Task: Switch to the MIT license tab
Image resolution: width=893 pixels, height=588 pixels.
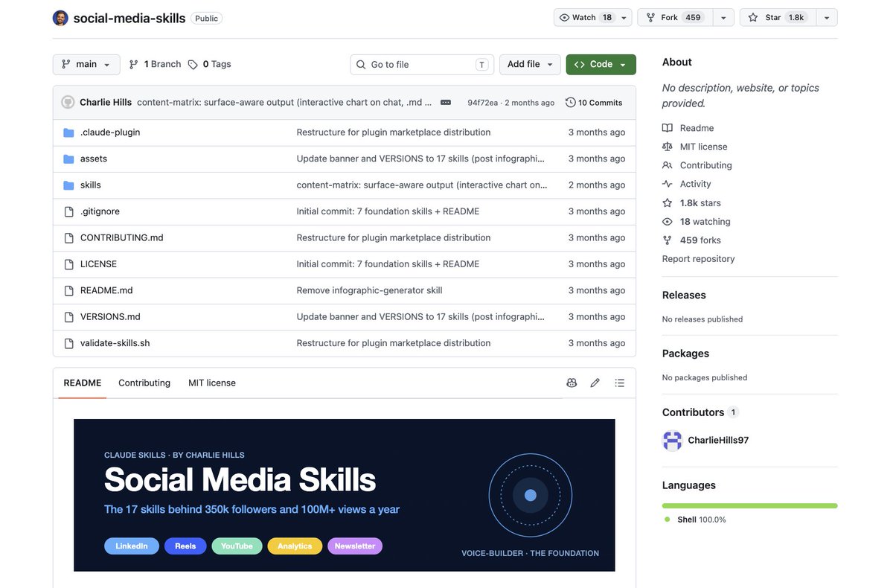Action: 212,383
